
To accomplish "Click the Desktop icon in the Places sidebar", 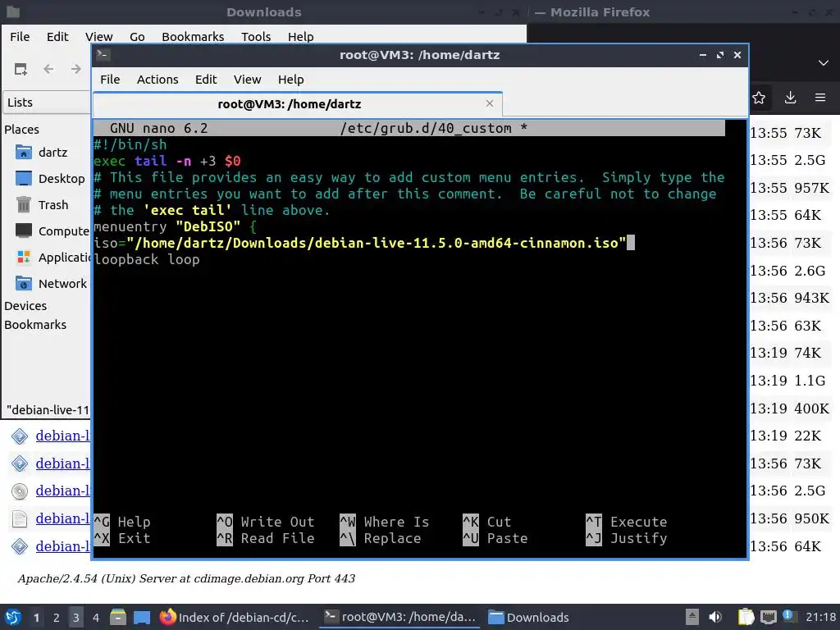I will click(24, 178).
